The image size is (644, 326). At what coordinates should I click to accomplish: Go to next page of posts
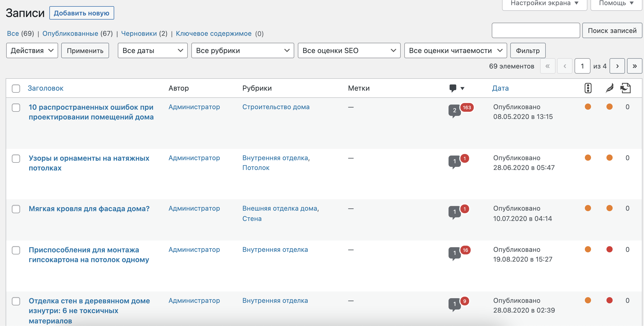[617, 66]
